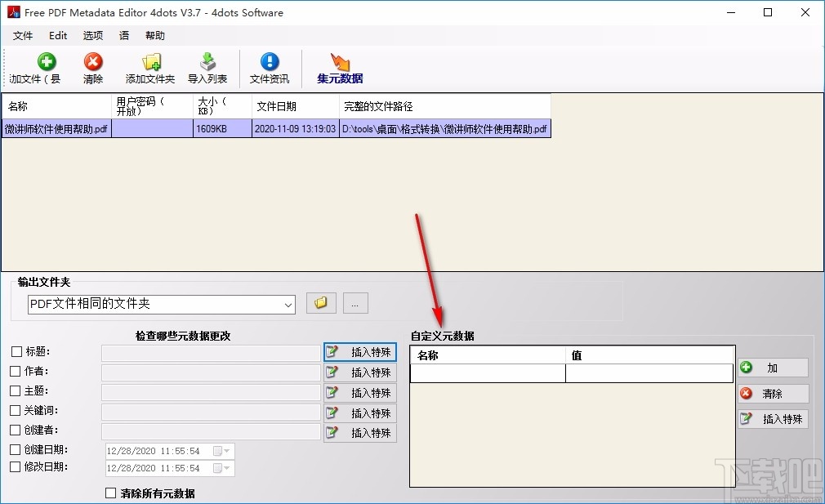Viewport: 825px width, 504px height.
Task: Open the 选项 menu
Action: point(92,35)
